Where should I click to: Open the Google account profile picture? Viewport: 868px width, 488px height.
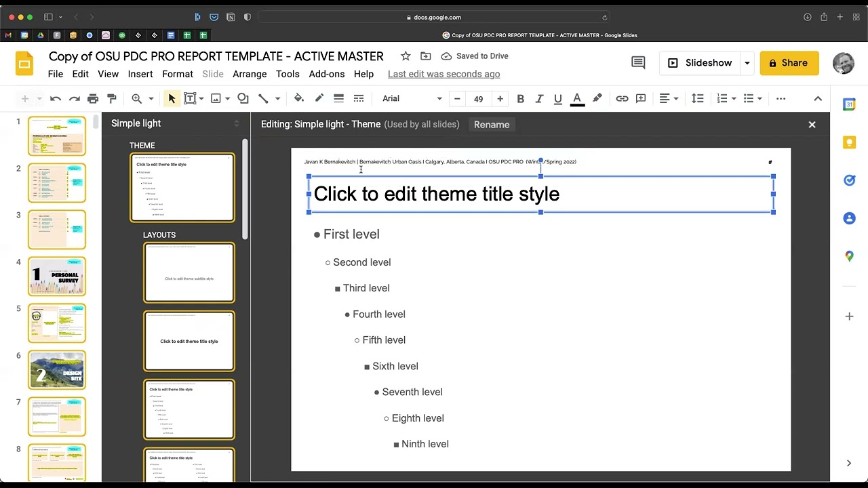(843, 63)
